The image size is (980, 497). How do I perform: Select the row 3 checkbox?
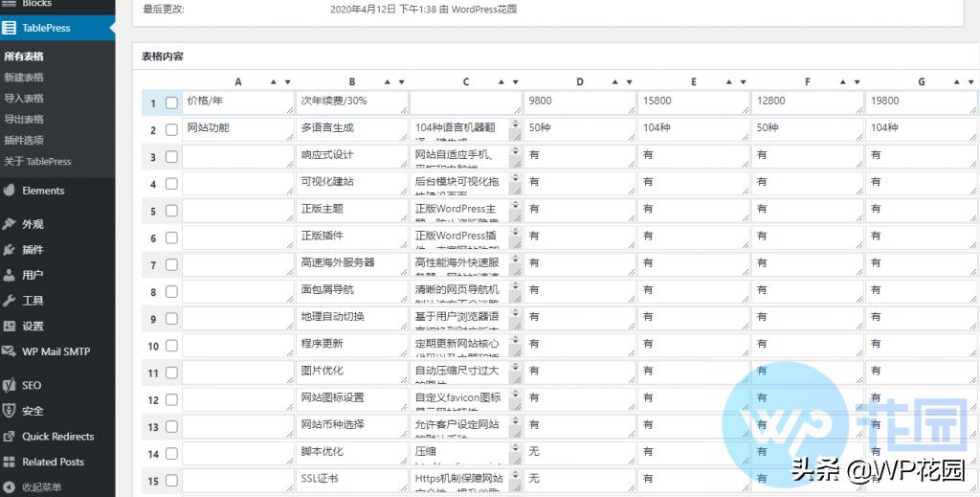[x=171, y=157]
